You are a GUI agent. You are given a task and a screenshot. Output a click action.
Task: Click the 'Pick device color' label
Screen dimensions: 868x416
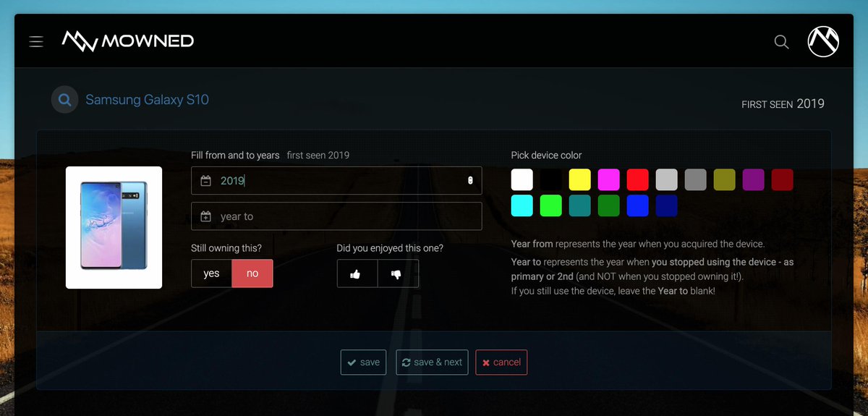(546, 156)
